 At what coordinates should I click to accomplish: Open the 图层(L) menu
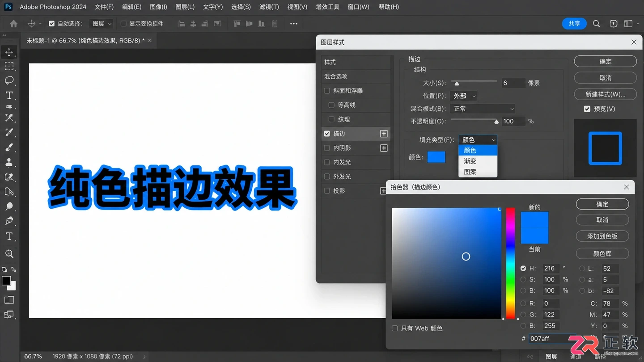tap(185, 7)
